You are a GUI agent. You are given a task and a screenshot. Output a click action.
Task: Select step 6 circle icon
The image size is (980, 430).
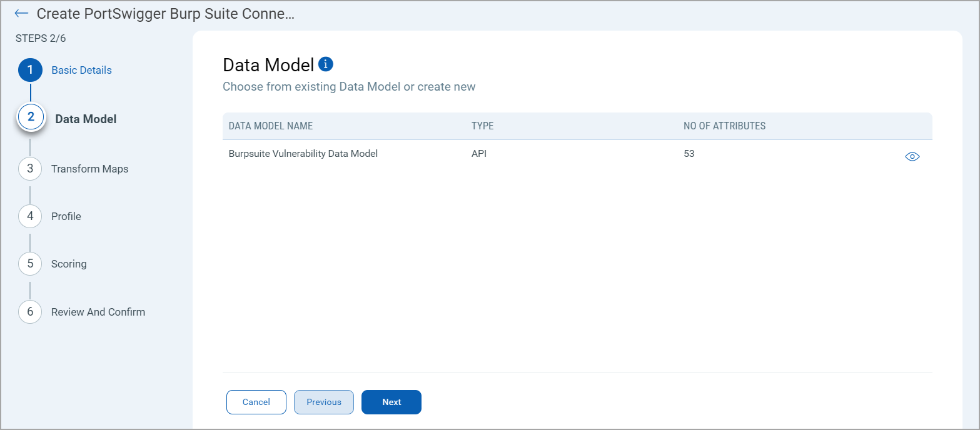pyautogui.click(x=30, y=312)
